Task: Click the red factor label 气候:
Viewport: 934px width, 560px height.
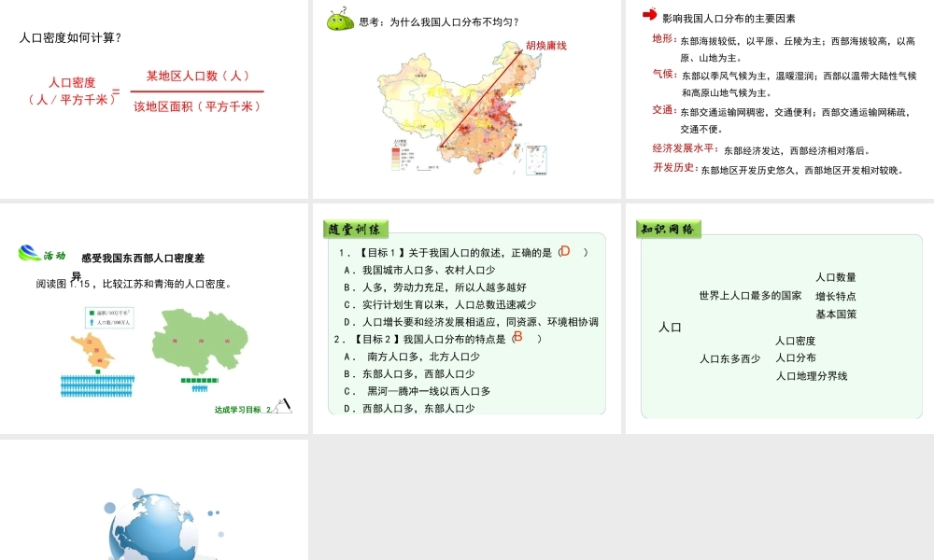Action: coord(665,74)
